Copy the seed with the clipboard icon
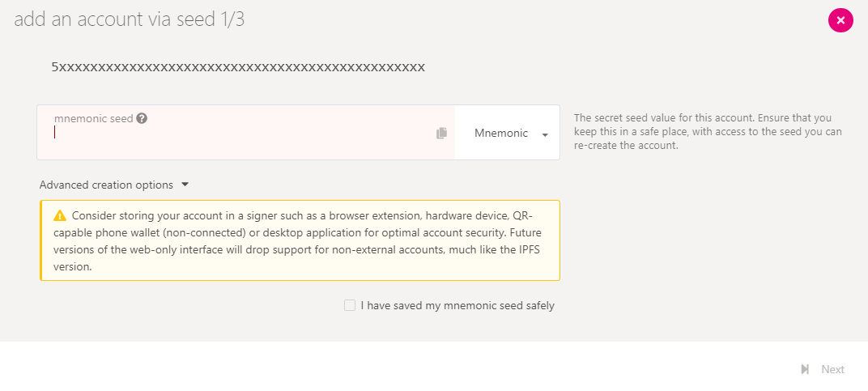 tap(441, 133)
